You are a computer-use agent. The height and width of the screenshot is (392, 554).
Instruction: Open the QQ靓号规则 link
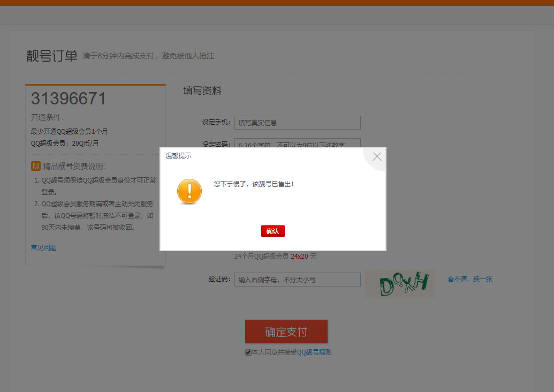click(x=314, y=352)
